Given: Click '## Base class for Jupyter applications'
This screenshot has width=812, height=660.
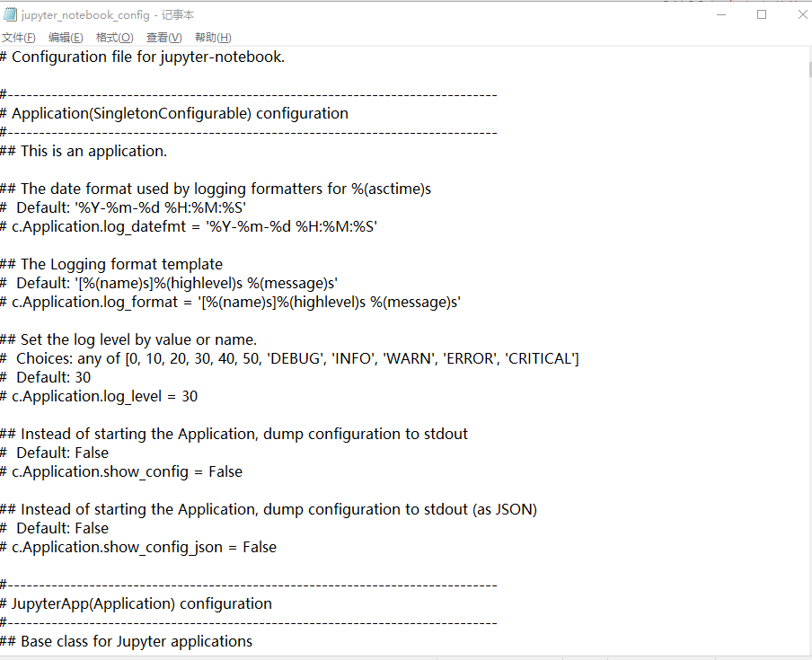Looking at the screenshot, I should click(127, 642).
